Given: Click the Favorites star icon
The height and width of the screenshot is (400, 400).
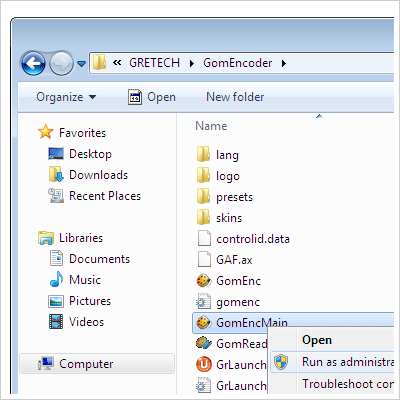Looking at the screenshot, I should pyautogui.click(x=46, y=132).
